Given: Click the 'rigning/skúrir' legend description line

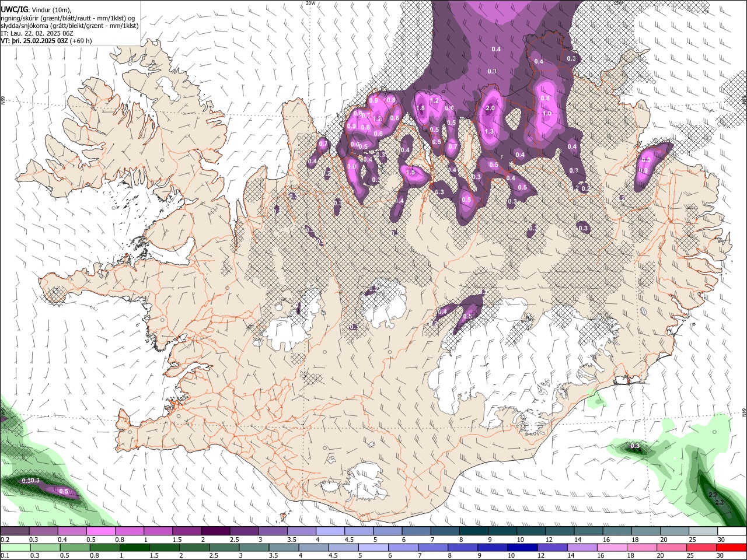Looking at the screenshot, I should pyautogui.click(x=68, y=17).
